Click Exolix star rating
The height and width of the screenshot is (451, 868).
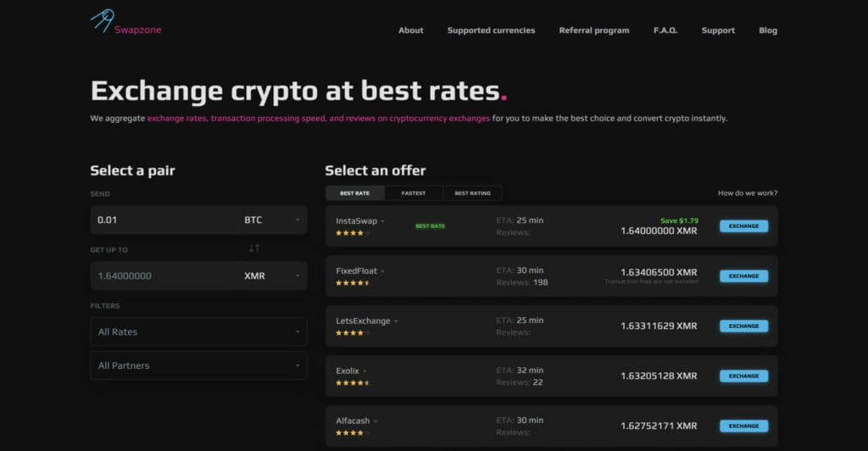[x=353, y=383]
